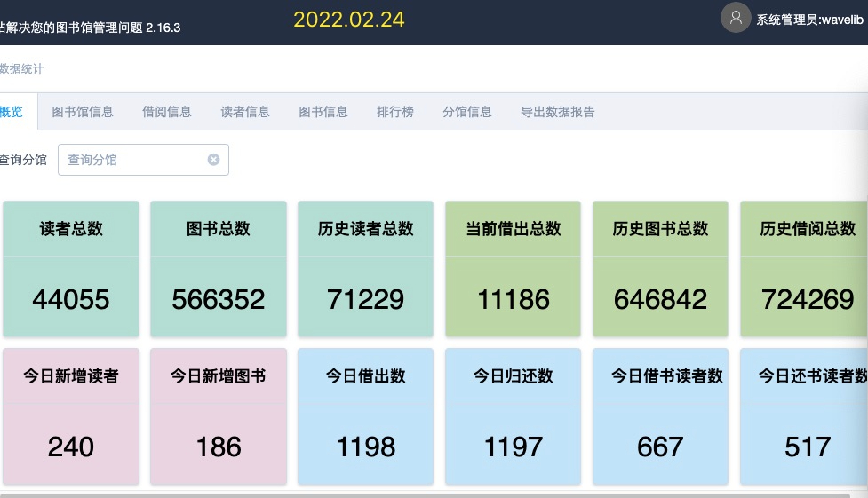
Task: Click the 今日借出数 card
Action: pos(366,416)
